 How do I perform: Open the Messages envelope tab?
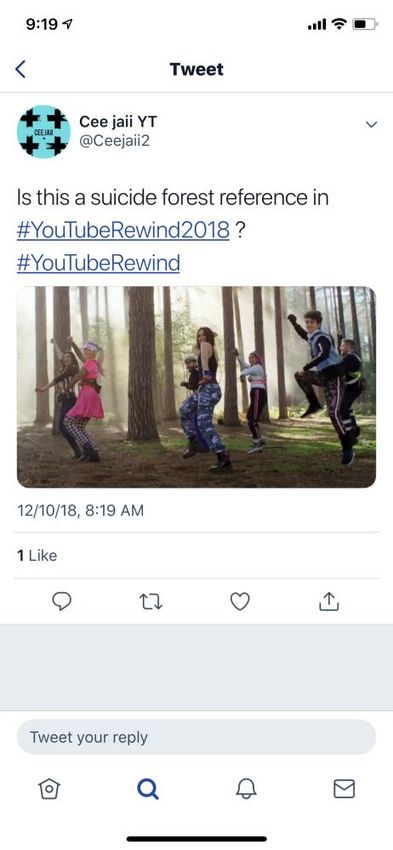(x=344, y=789)
